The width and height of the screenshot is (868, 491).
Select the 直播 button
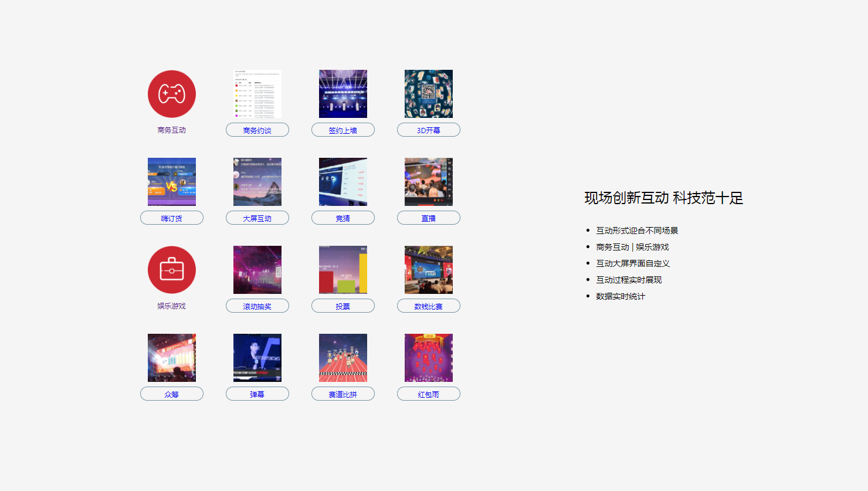click(x=429, y=218)
